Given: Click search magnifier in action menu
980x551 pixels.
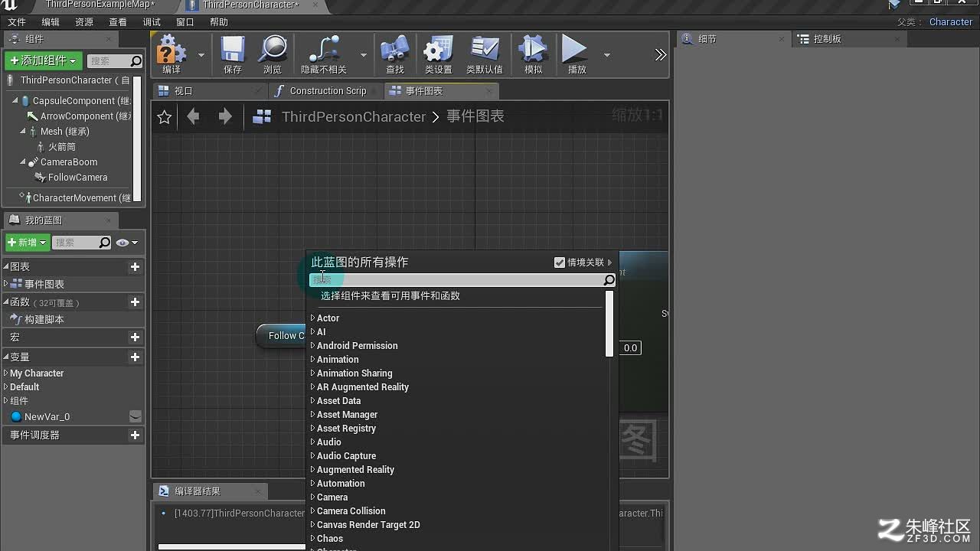Looking at the screenshot, I should pyautogui.click(x=609, y=280).
